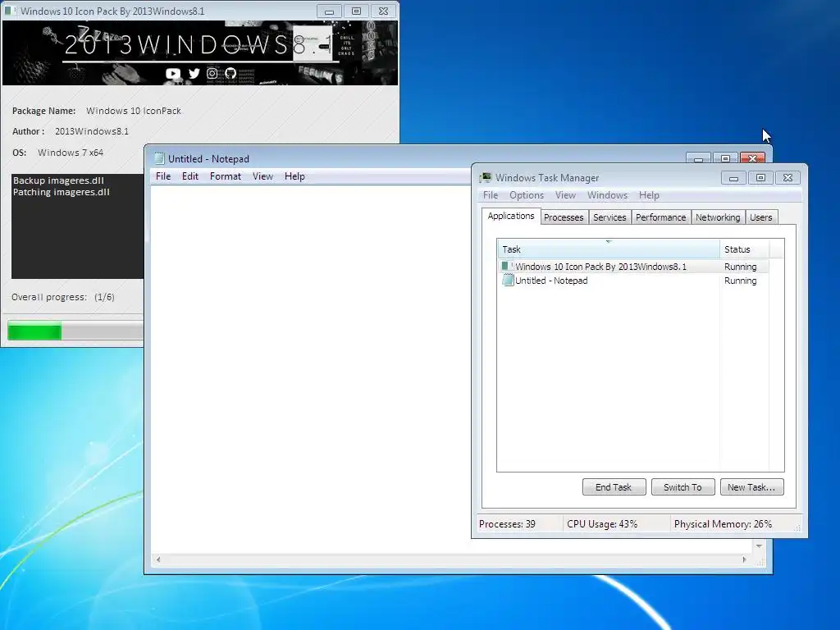Switch to the Performance tab
840x630 pixels.
(660, 217)
